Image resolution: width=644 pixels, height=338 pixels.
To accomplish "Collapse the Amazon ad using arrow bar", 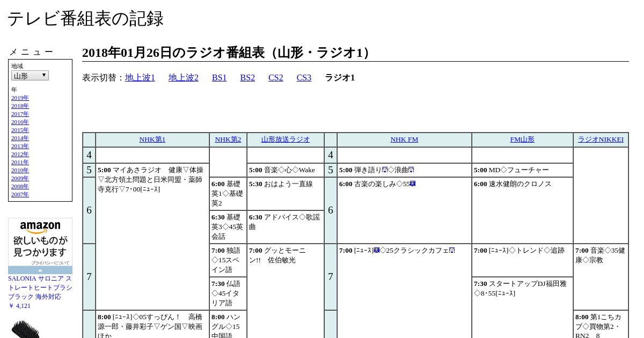I will 40,270.
